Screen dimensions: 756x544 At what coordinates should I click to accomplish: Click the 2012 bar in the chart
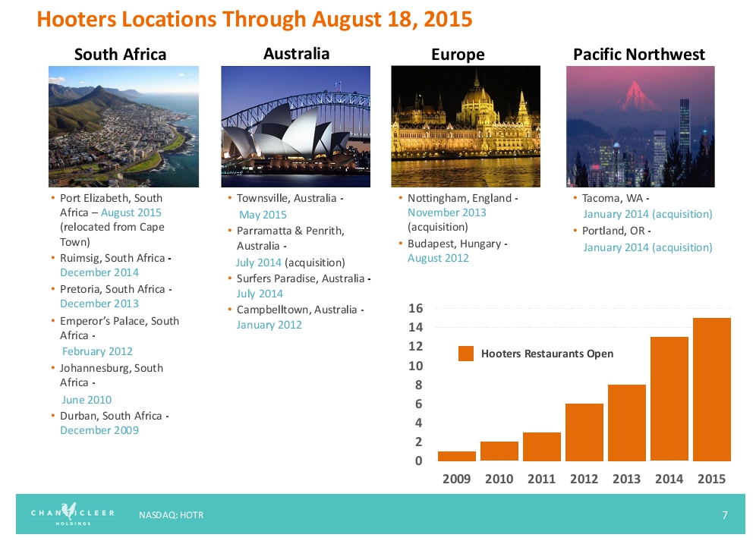click(584, 432)
